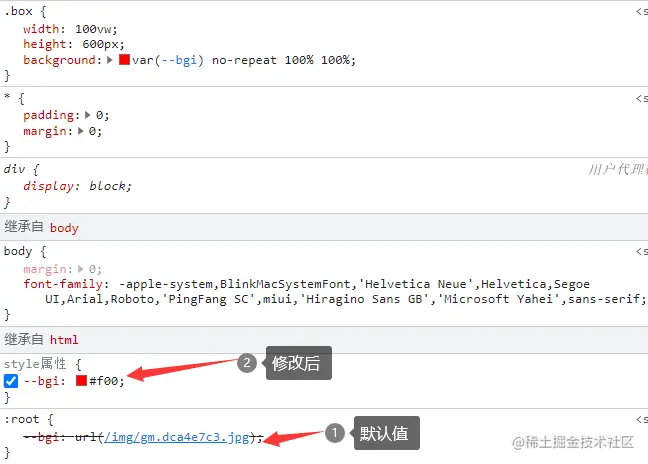Click the div user agent selector
The height and width of the screenshot is (464, 648).
pyautogui.click(x=14, y=169)
